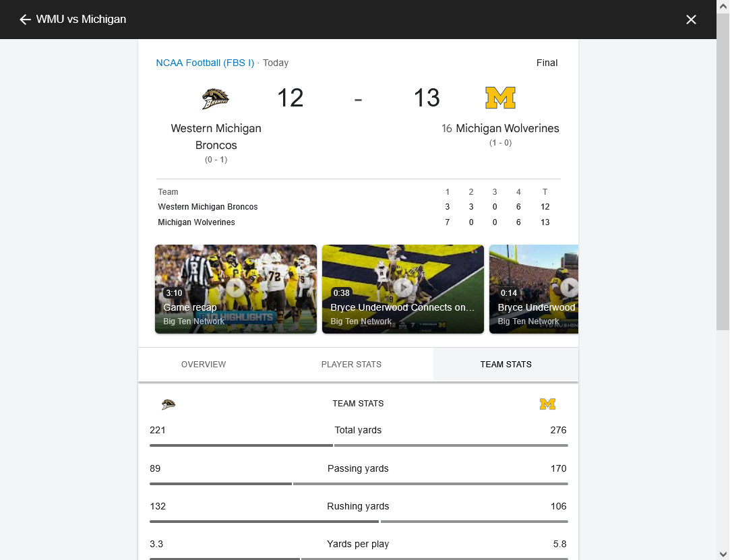Open the NCAA Football (FBS I) link

pyautogui.click(x=205, y=63)
